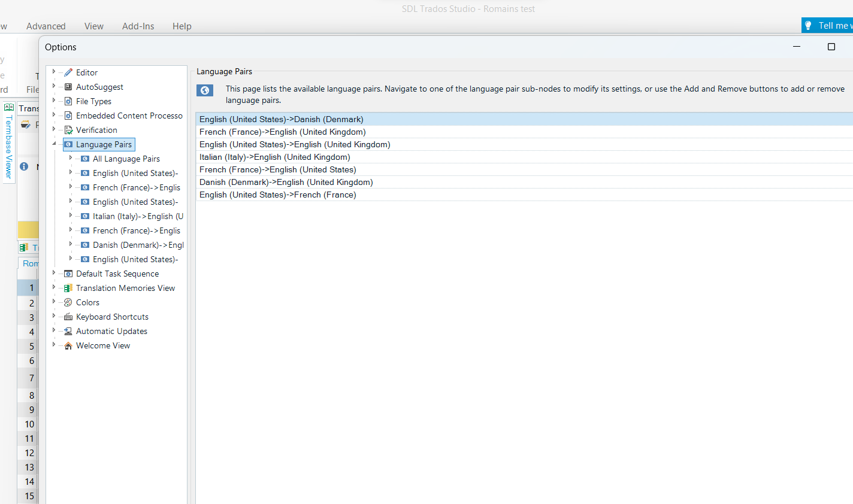
Task: Open the Help ribbon tab
Action: coord(182,26)
